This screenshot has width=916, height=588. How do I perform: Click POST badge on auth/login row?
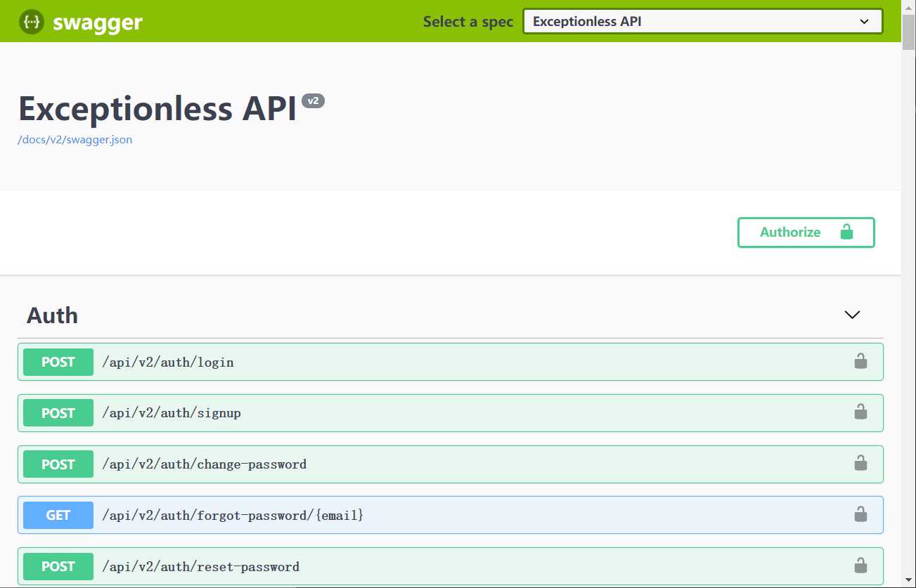click(x=58, y=362)
